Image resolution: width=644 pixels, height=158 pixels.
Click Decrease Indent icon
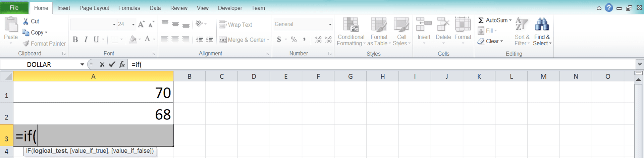point(199,40)
